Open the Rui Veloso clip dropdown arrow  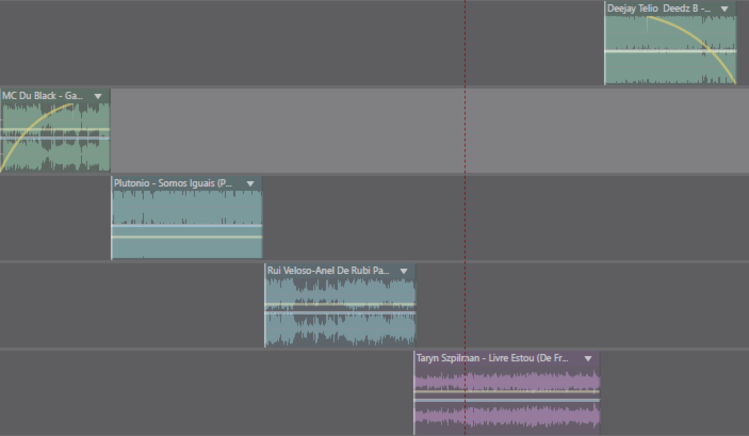click(404, 271)
